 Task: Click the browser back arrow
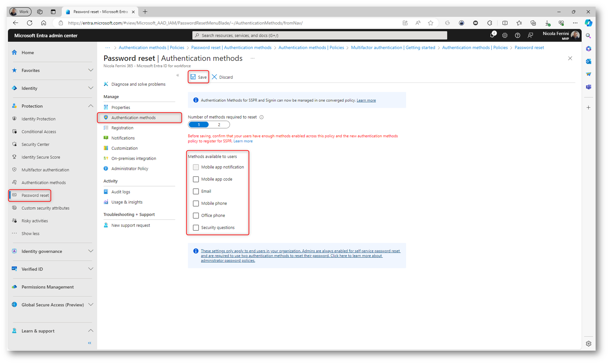coord(16,23)
